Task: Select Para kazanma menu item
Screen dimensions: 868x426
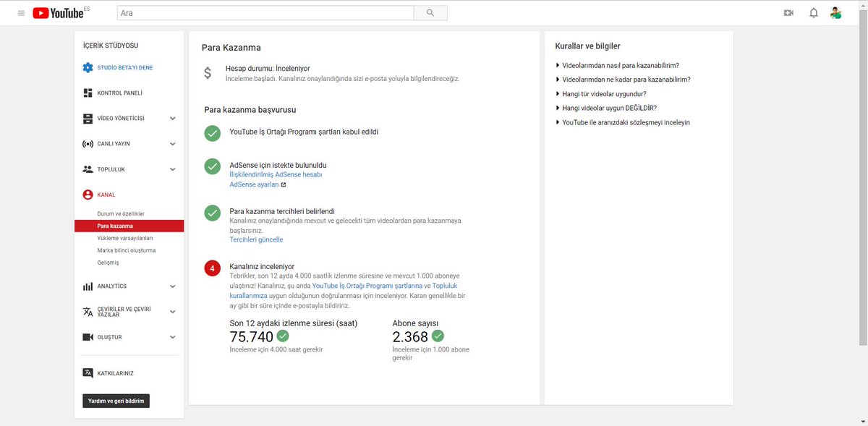Action: pos(129,226)
